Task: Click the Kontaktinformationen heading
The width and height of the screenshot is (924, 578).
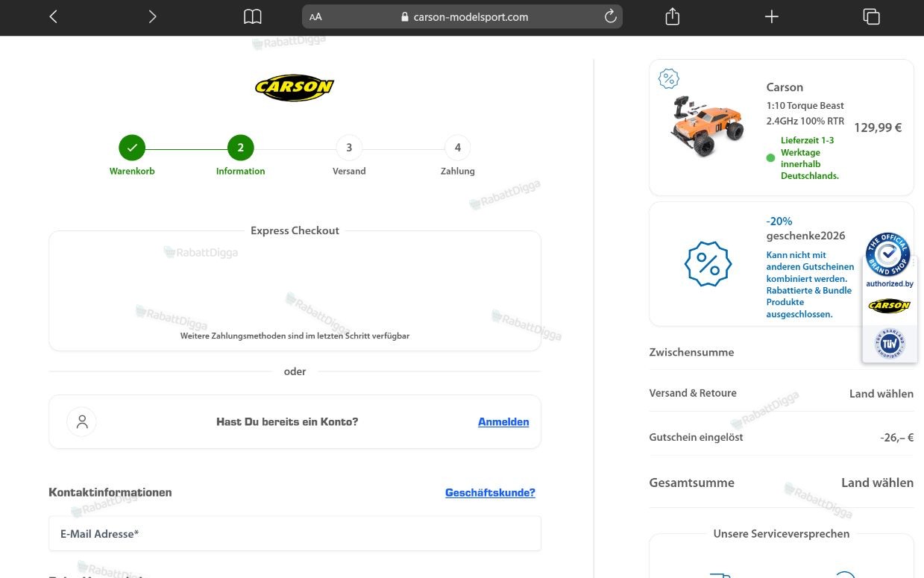Action: (x=110, y=492)
